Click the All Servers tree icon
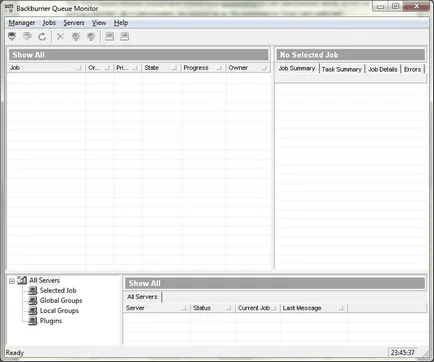This screenshot has width=434, height=362. pyautogui.click(x=22, y=280)
